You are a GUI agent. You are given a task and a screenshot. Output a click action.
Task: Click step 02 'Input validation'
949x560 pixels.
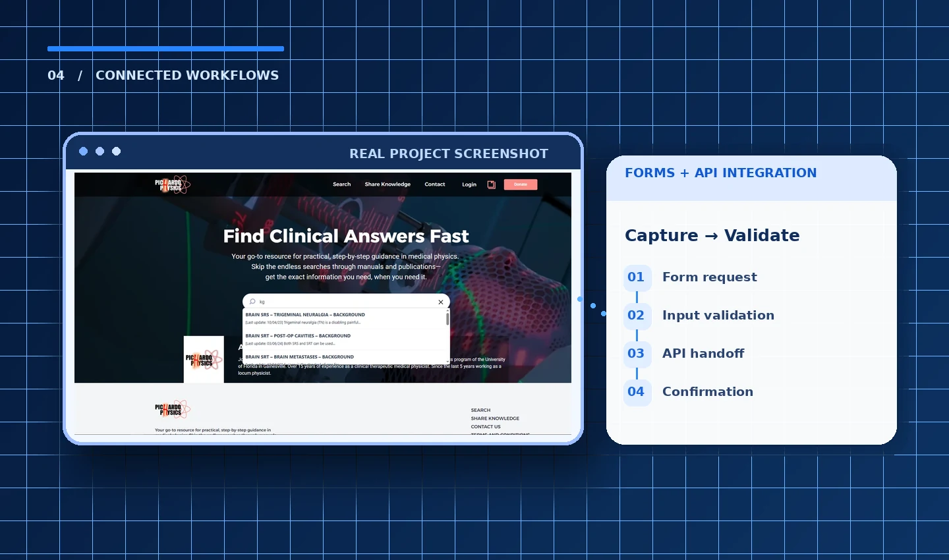click(x=699, y=316)
